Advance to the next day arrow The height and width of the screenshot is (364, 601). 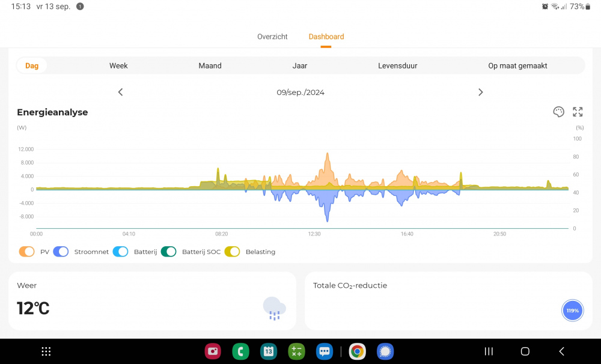(480, 92)
